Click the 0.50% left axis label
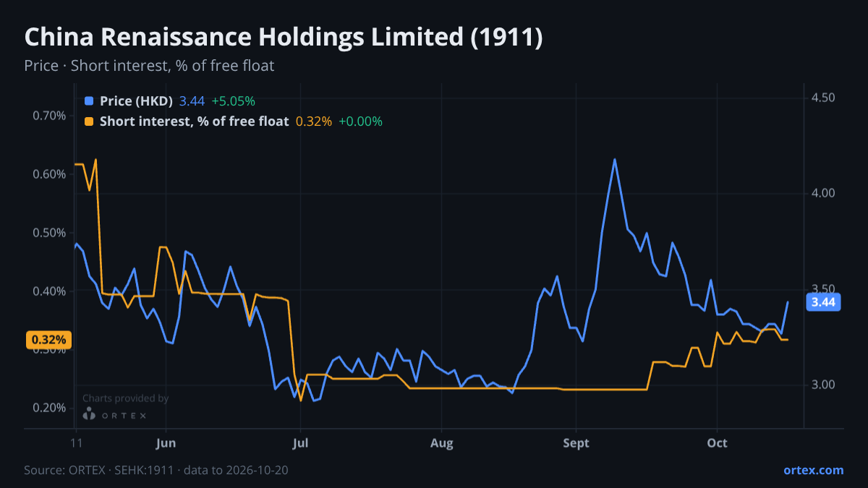Image resolution: width=868 pixels, height=488 pixels. [50, 233]
